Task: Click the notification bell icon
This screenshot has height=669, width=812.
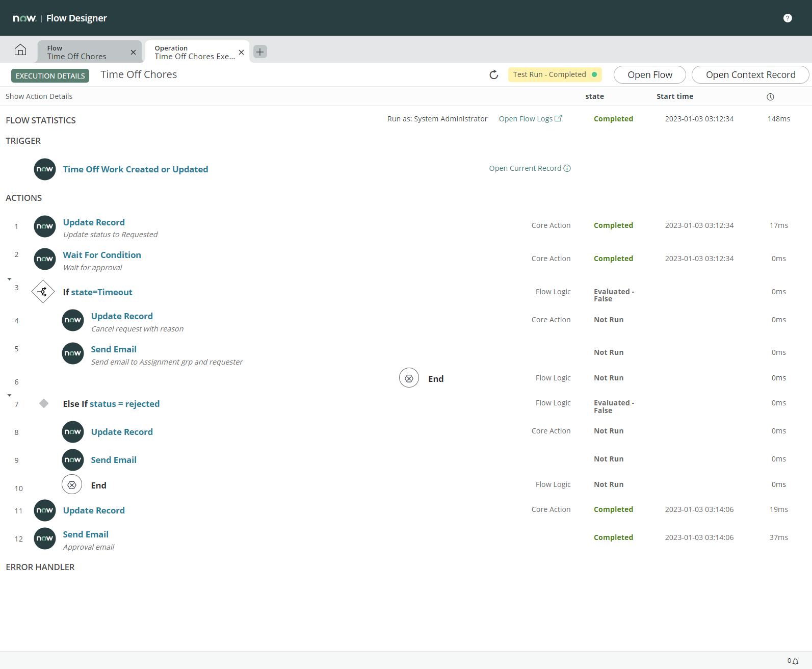Action: pos(795,661)
